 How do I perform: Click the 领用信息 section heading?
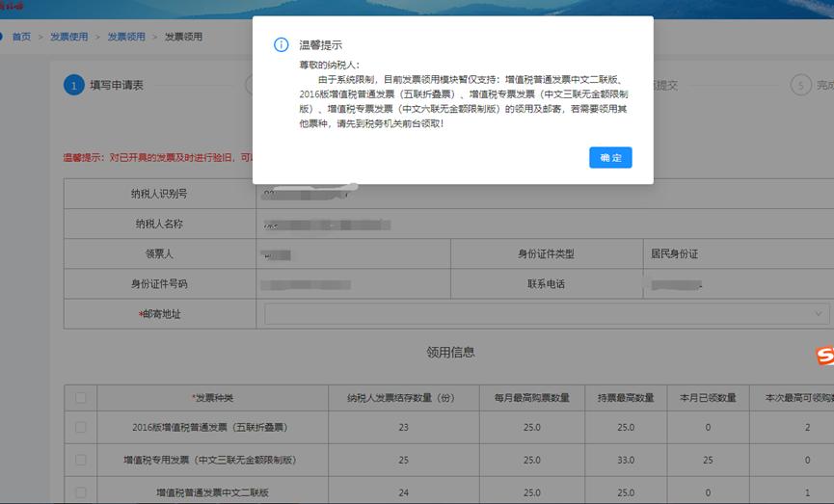(450, 352)
